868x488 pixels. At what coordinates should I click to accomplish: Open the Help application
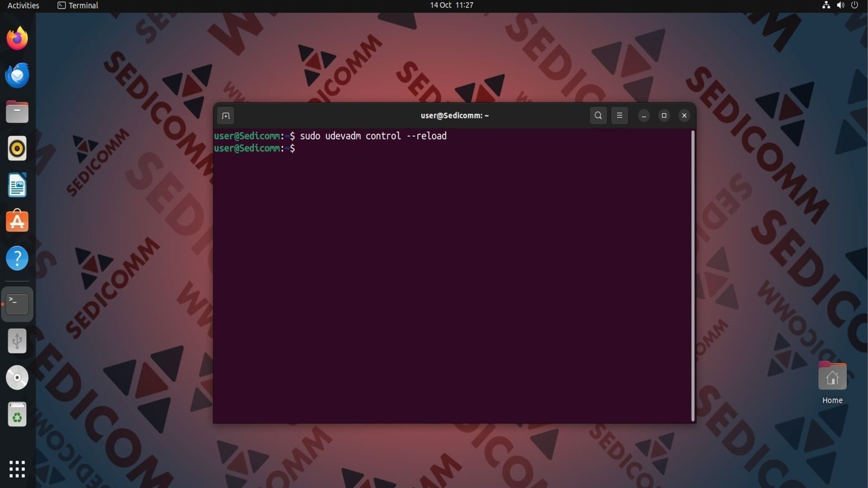click(17, 258)
